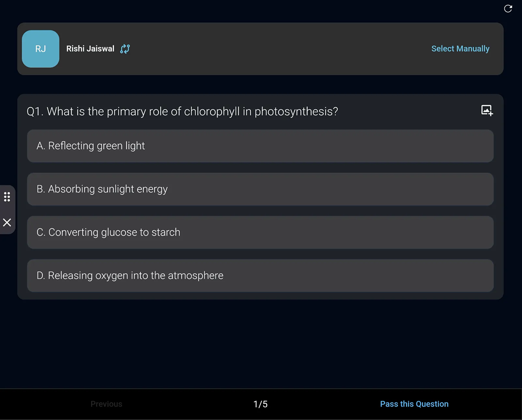This screenshot has height=420, width=522.
Task: Pick option C Converting glucose to starch
Action: tap(260, 232)
